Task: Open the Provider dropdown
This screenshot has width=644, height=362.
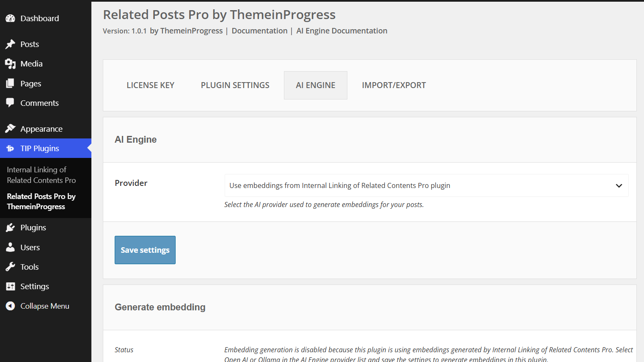Action: click(427, 185)
